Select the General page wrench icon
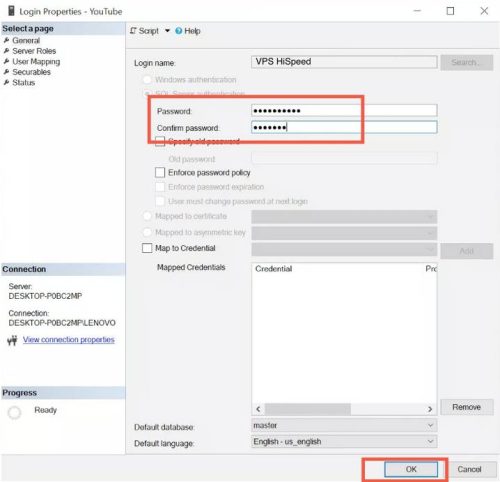This screenshot has height=482, width=500. tap(6, 40)
